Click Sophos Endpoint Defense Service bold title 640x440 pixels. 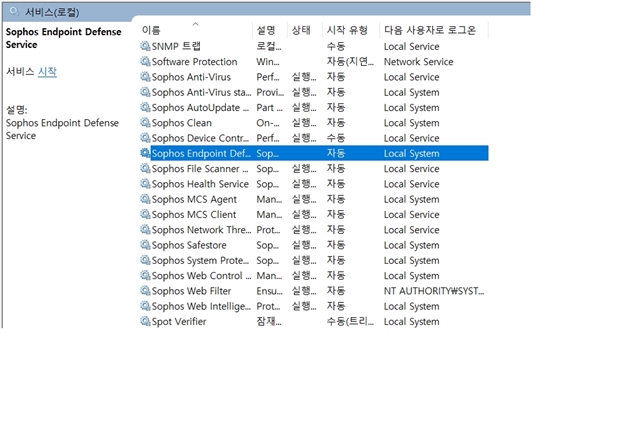(63, 38)
